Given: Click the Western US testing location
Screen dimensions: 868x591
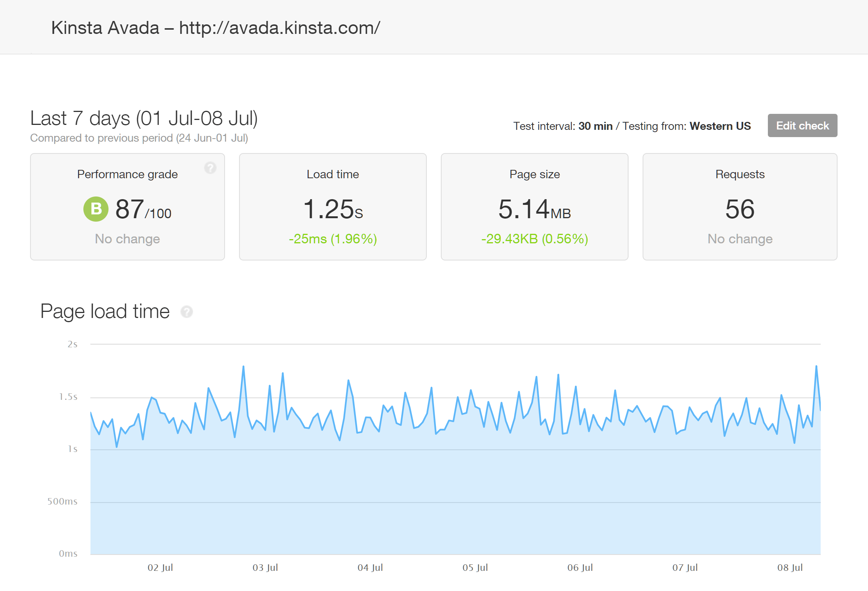Looking at the screenshot, I should (720, 126).
